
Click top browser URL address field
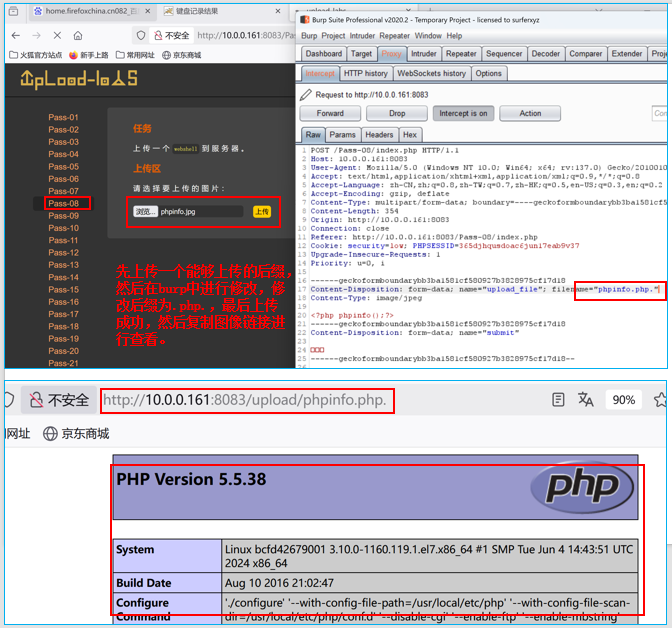coord(244,36)
